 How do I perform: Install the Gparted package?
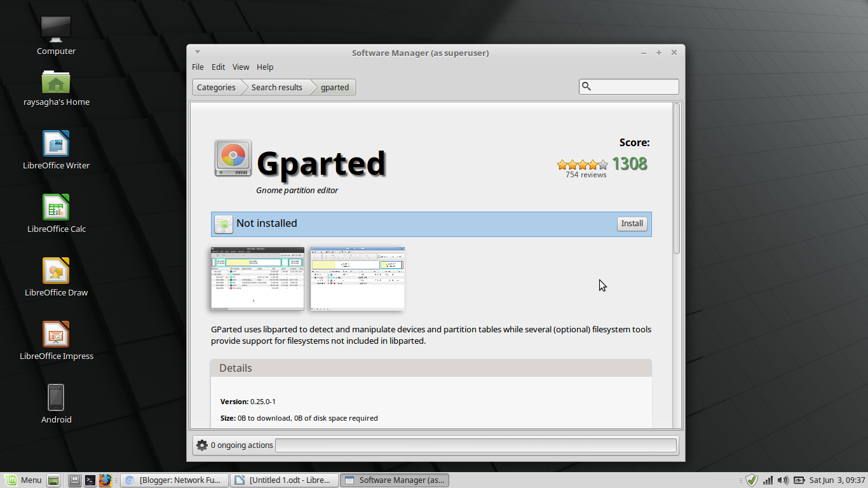pos(632,224)
